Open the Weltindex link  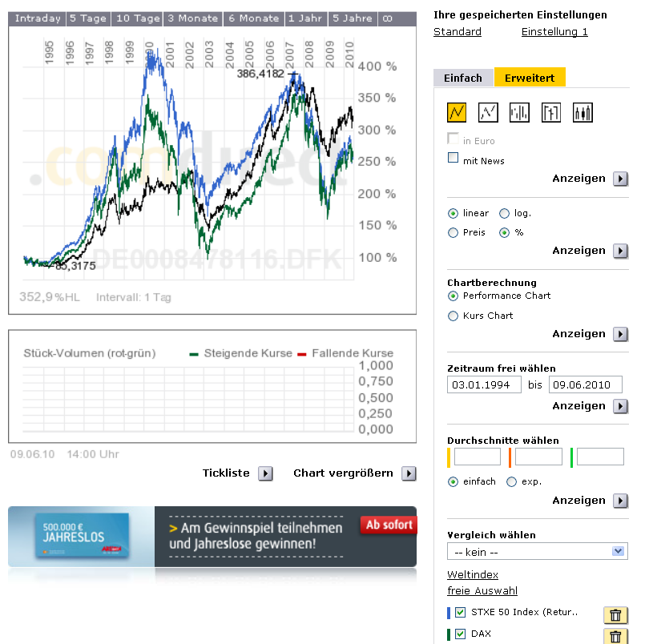(x=473, y=574)
